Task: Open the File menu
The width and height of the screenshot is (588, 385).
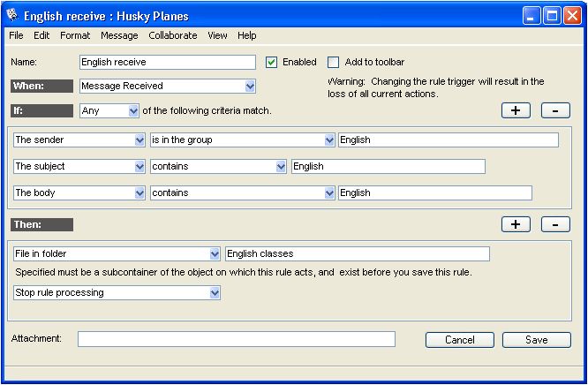Action: tap(17, 35)
